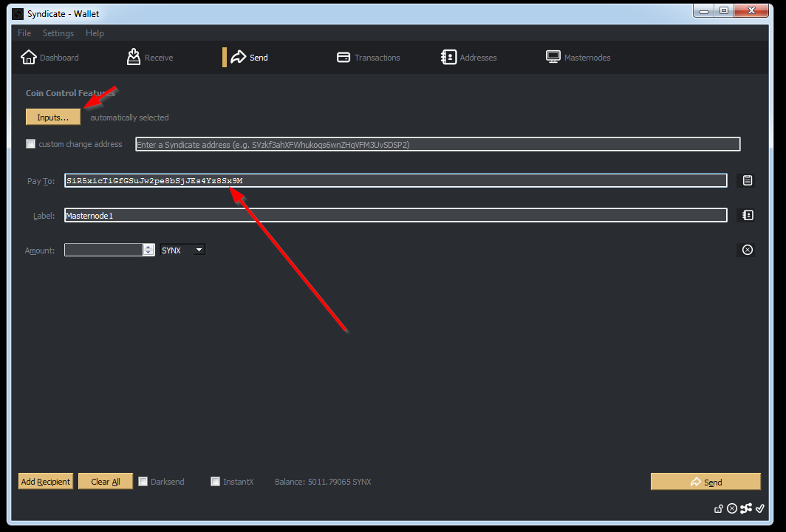This screenshot has height=532, width=786.
Task: Paste address from clipboard icon
Action: pos(747,180)
